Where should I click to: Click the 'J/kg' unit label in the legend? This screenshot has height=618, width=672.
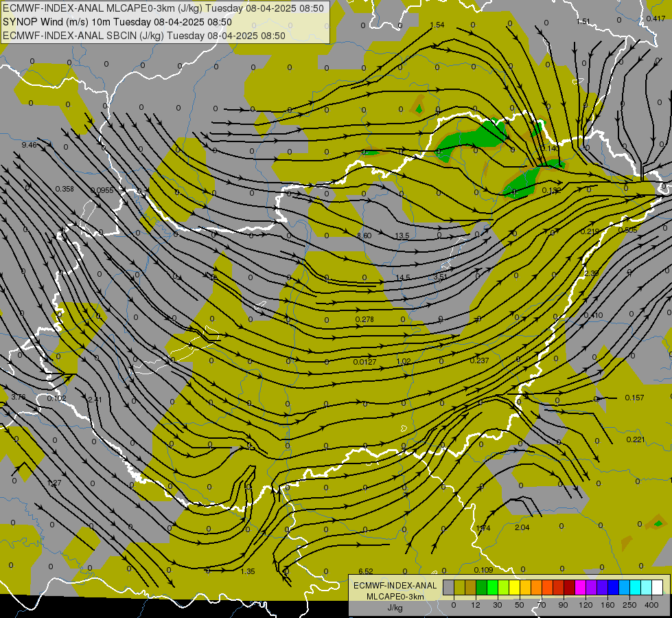pyautogui.click(x=395, y=608)
